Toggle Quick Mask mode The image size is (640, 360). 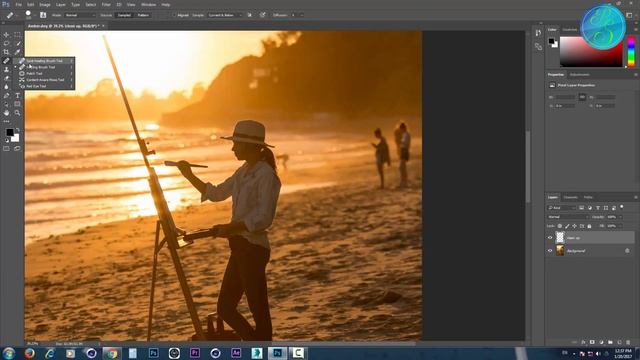coord(6,149)
